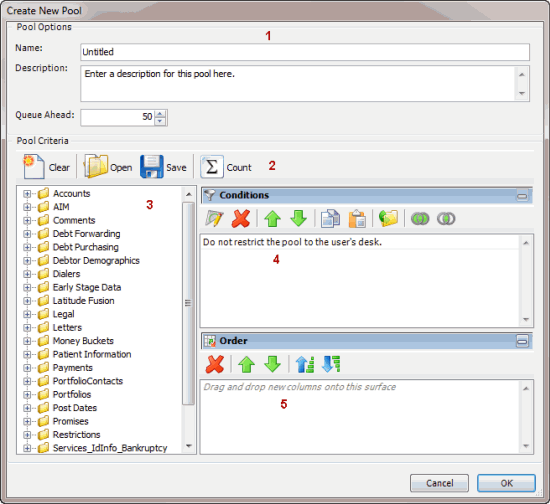Expand the Debtor Demographics tree node
The height and width of the screenshot is (504, 550).
pyautogui.click(x=27, y=261)
